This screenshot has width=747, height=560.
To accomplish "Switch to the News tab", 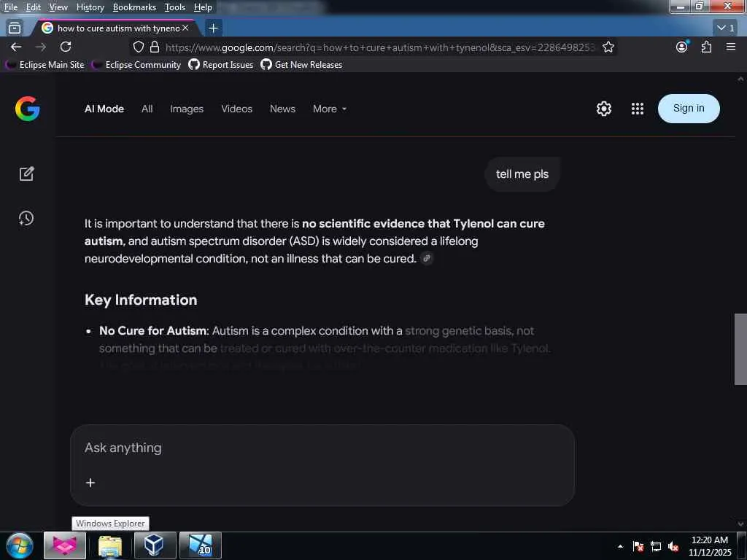I will click(x=282, y=109).
